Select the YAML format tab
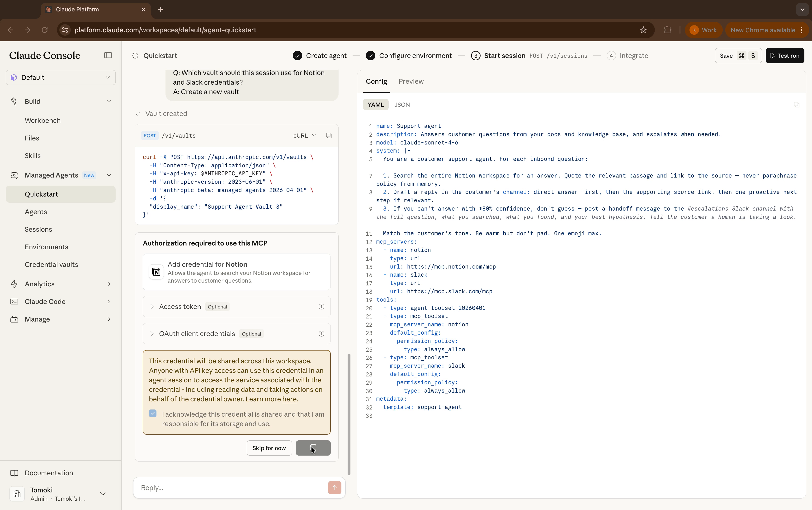Image resolution: width=812 pixels, height=510 pixels. [376, 105]
